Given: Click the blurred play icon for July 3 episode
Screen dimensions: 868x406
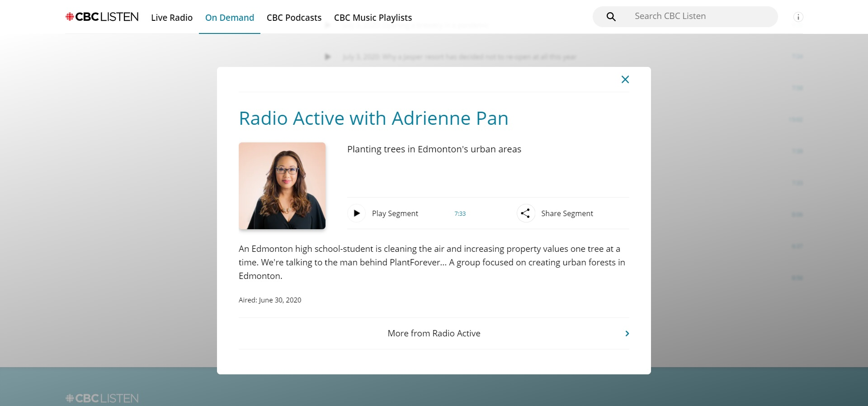Looking at the screenshot, I should pyautogui.click(x=328, y=57).
